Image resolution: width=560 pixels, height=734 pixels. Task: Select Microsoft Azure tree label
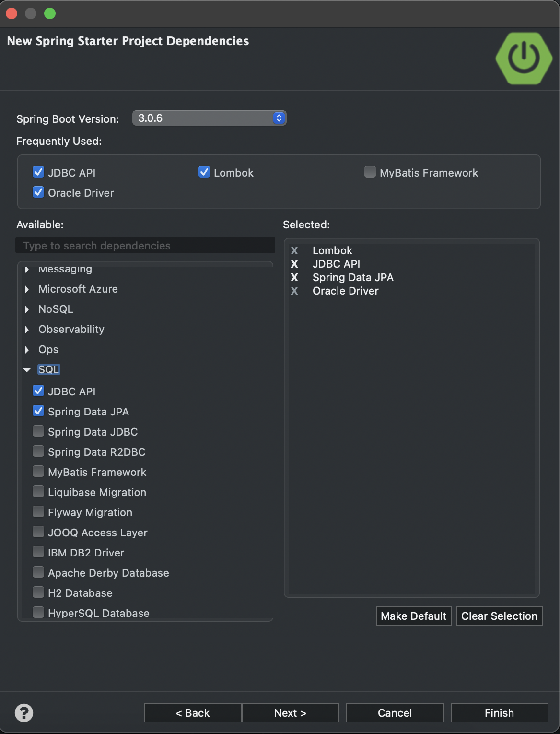click(78, 289)
